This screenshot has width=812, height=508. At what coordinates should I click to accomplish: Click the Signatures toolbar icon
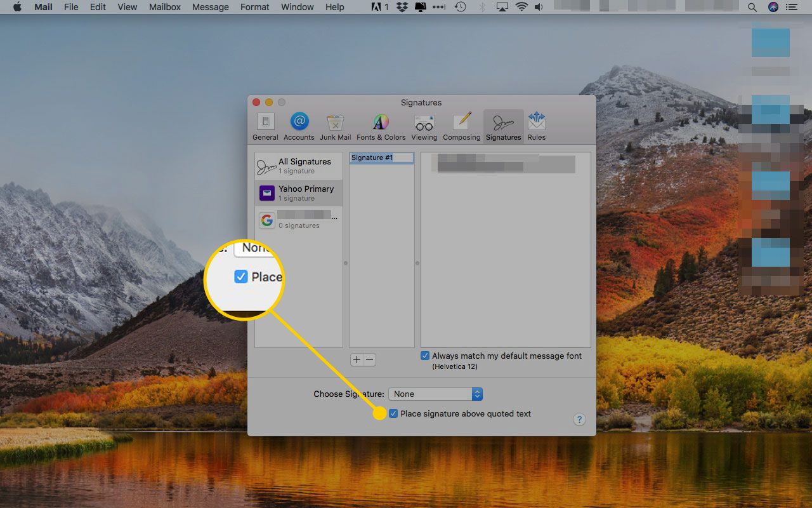click(503, 126)
